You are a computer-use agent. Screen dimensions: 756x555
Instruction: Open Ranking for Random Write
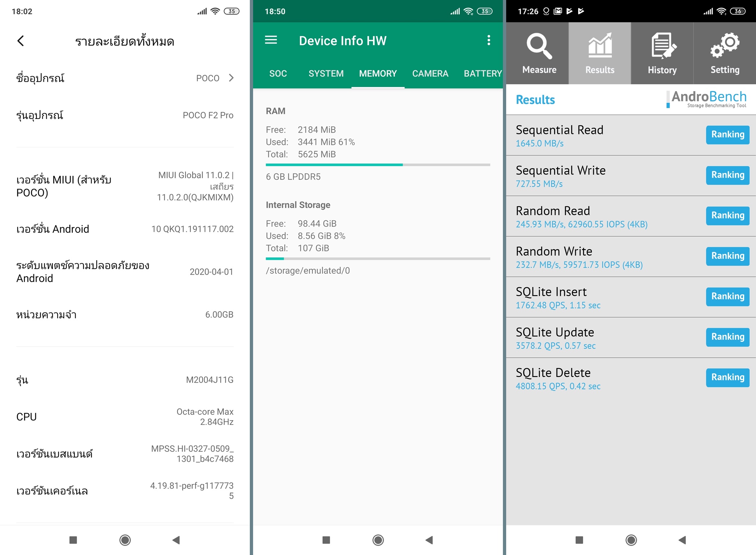pyautogui.click(x=727, y=256)
